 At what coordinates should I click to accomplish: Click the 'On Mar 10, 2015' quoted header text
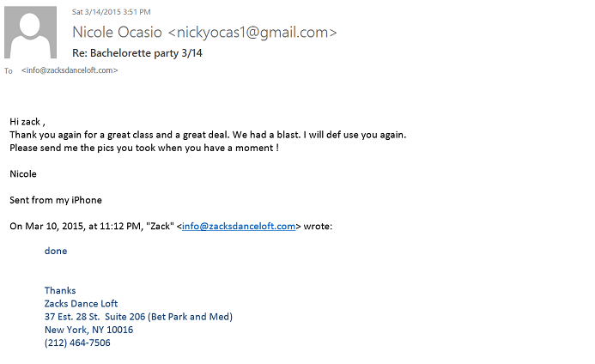[x=171, y=227]
